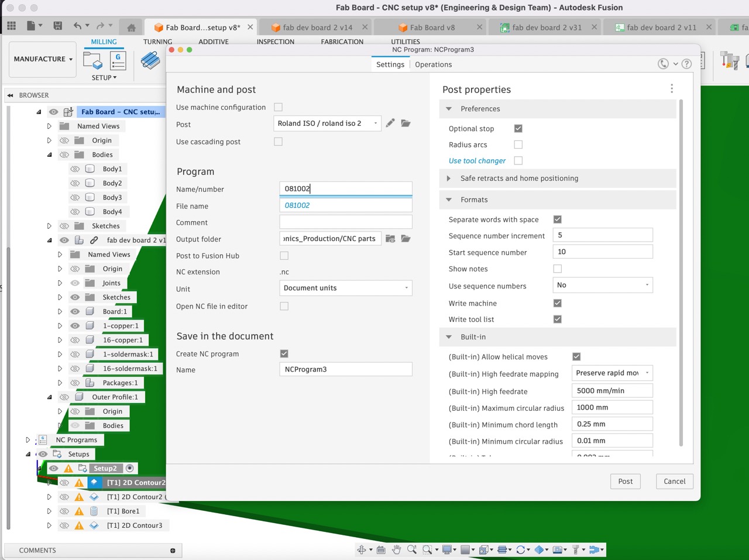Screen dimensions: 749x560
Task: Go to the Home tab icon
Action: pos(131,28)
